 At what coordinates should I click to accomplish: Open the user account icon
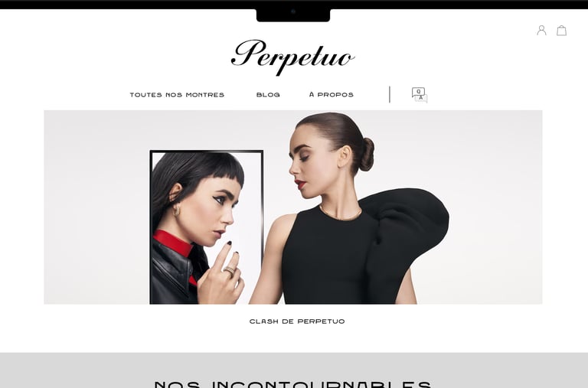(541, 31)
